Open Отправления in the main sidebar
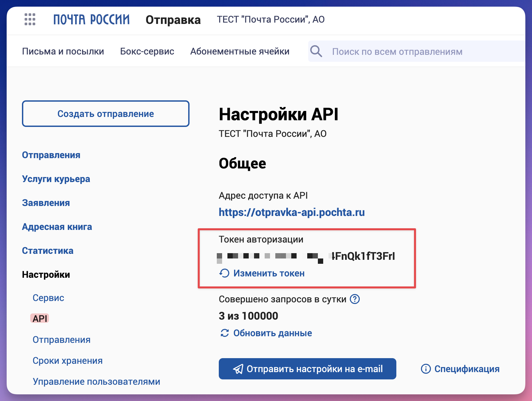This screenshot has height=401, width=532. [51, 155]
